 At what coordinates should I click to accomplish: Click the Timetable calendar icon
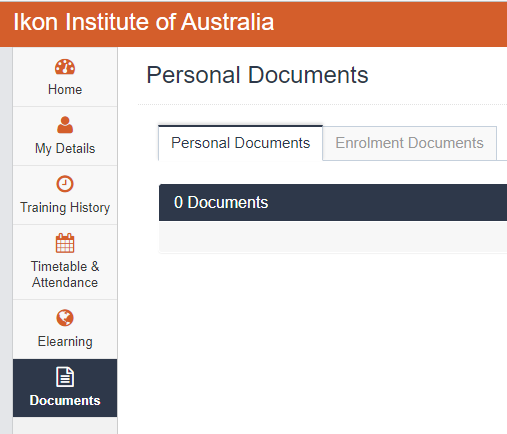65,243
